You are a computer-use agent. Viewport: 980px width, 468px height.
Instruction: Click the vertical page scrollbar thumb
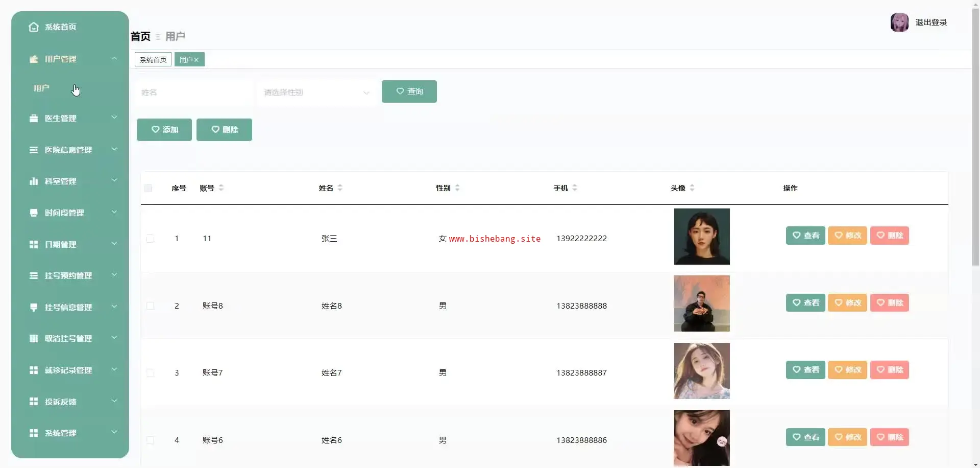pos(975,137)
